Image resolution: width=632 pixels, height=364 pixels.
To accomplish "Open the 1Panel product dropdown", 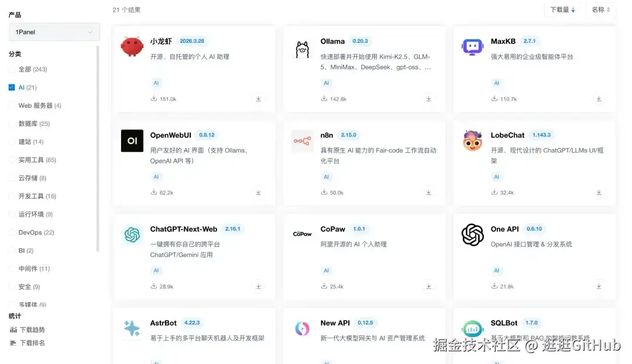I will 54,32.
